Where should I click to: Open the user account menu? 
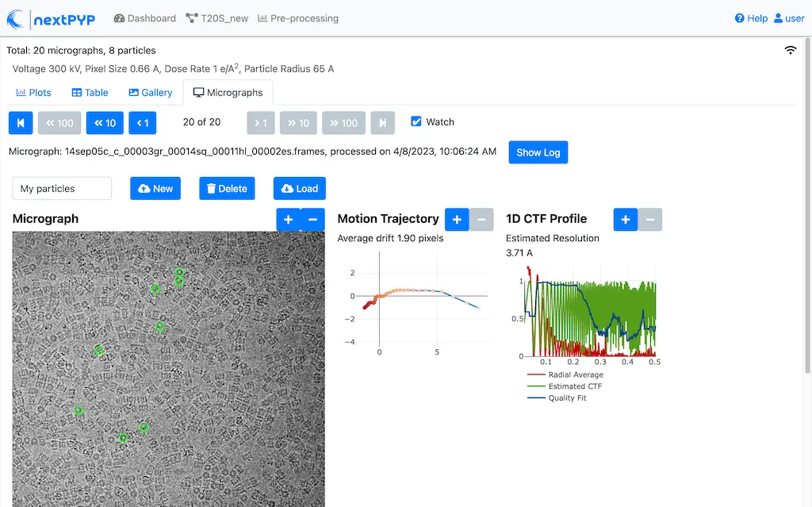[x=788, y=17]
